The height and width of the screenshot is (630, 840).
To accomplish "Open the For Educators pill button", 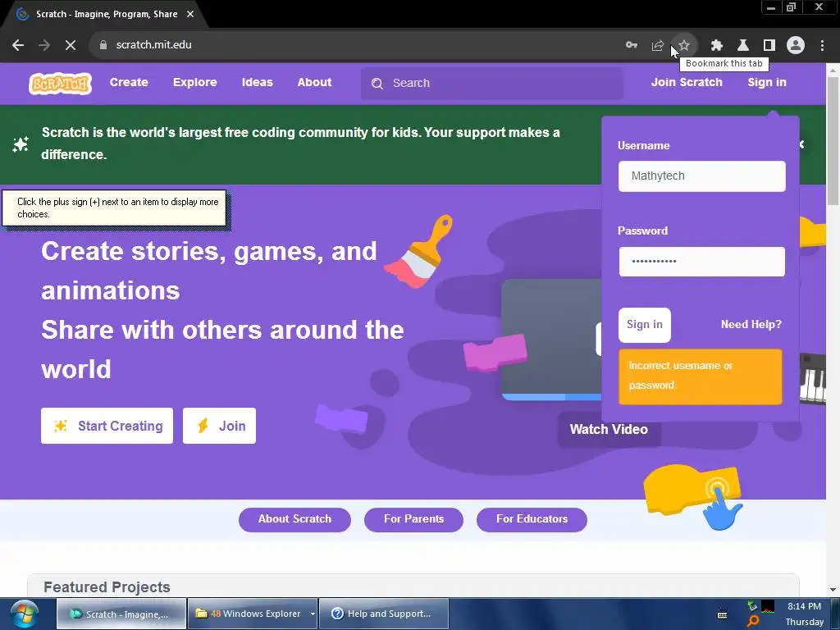I will click(x=532, y=519).
